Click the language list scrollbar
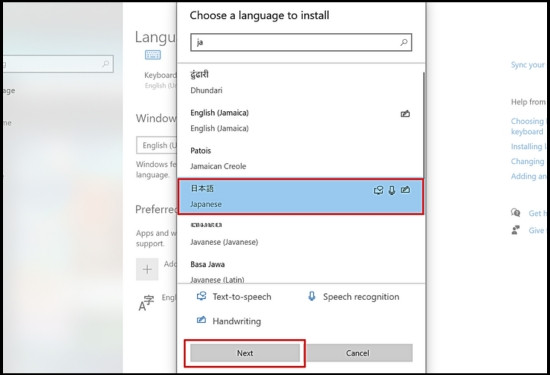 (x=424, y=125)
